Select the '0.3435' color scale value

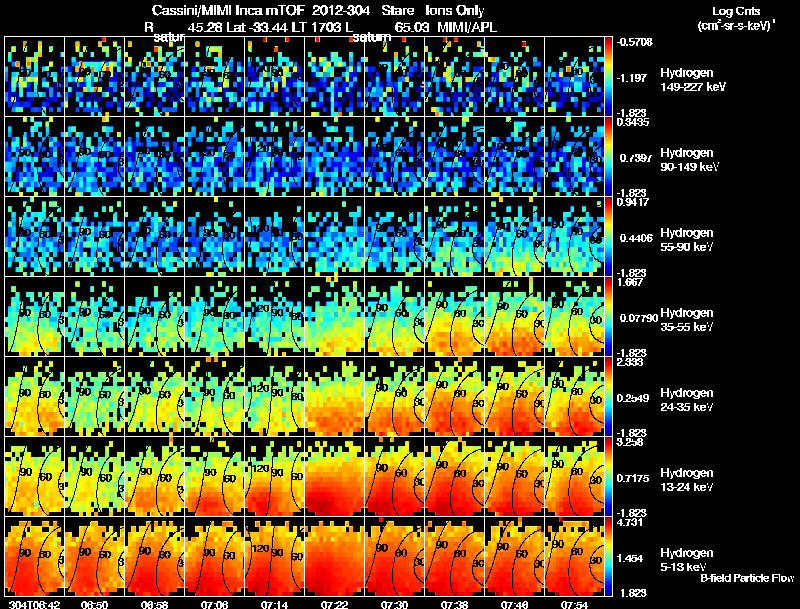click(633, 122)
